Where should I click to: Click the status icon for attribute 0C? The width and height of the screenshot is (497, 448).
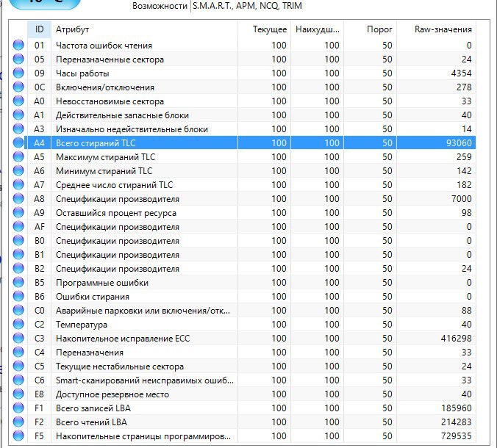(x=18, y=87)
